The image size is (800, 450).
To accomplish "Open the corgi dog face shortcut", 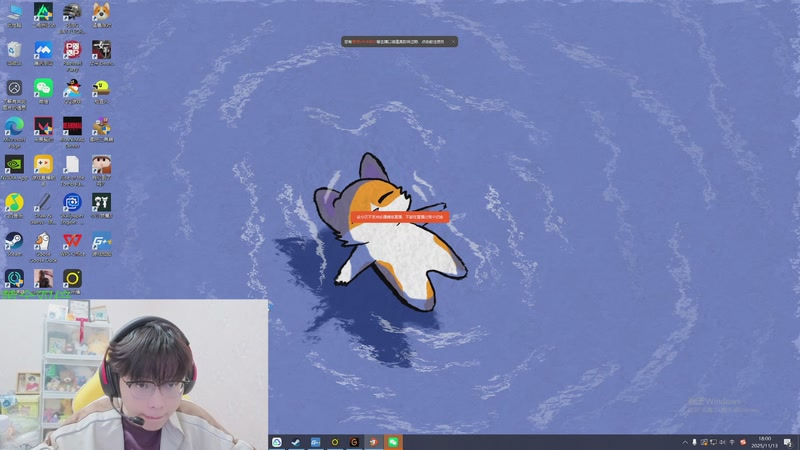I will point(101,14).
